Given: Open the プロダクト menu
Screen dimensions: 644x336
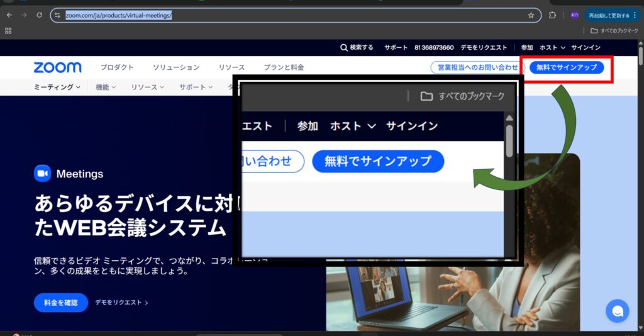Looking at the screenshot, I should pyautogui.click(x=117, y=67).
